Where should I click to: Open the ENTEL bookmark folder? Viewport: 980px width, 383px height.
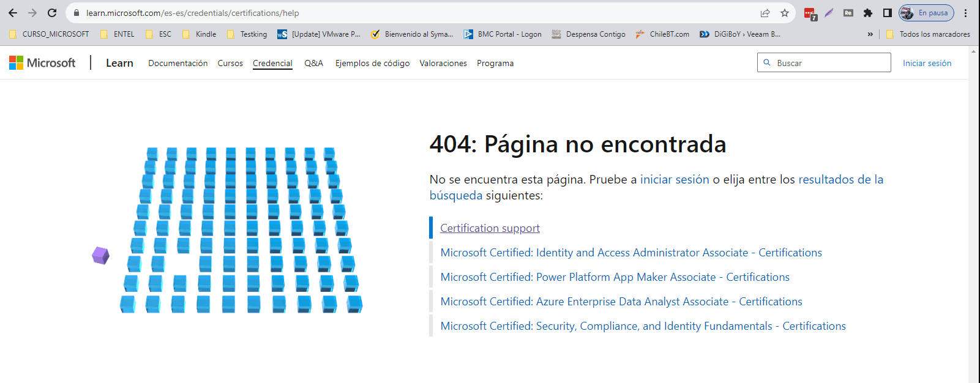click(x=117, y=34)
